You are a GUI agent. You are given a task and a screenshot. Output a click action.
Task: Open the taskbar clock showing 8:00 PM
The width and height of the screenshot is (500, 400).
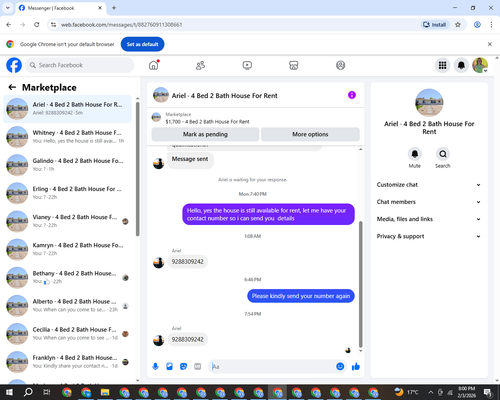[467, 392]
